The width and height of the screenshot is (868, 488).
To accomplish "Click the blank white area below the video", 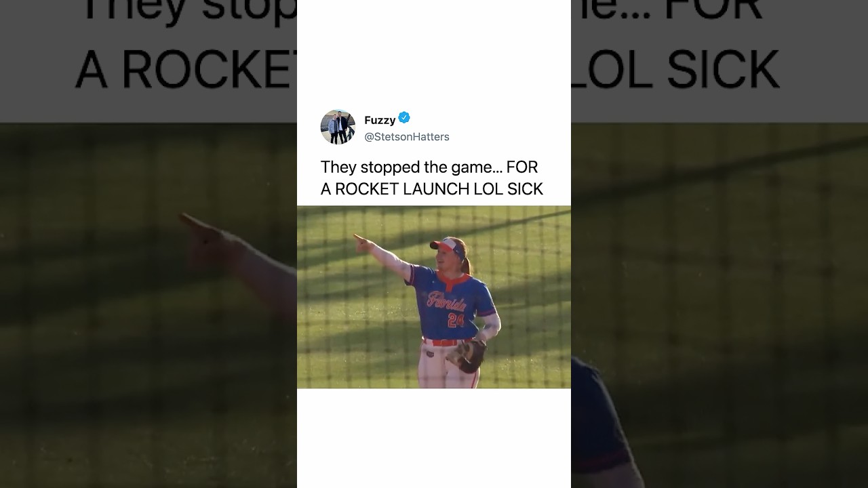I will (x=434, y=438).
